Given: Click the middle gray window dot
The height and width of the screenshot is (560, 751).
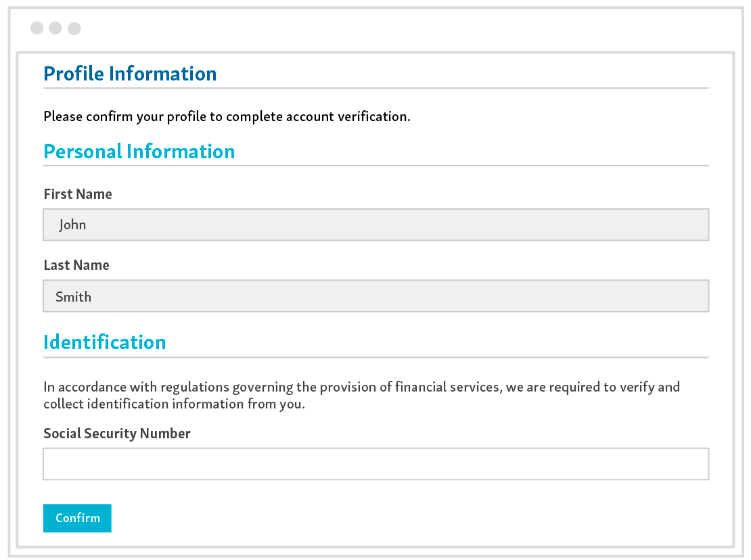Looking at the screenshot, I should (x=55, y=28).
